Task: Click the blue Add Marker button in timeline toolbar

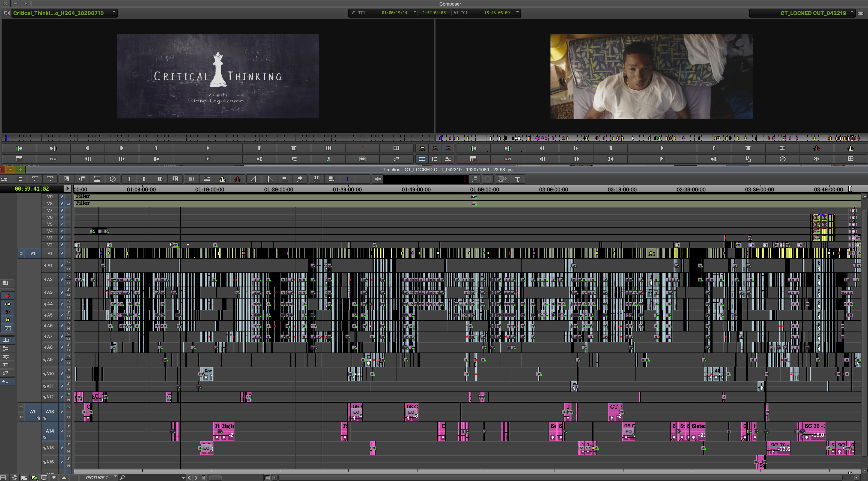Action: click(347, 179)
